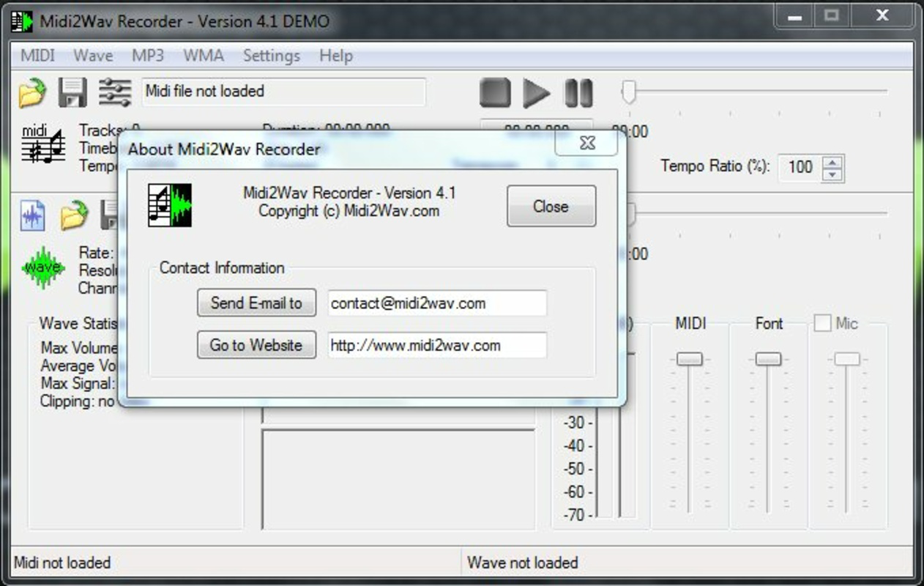Enable the Mic checkbox
Image resolution: width=924 pixels, height=586 pixels.
(x=823, y=323)
